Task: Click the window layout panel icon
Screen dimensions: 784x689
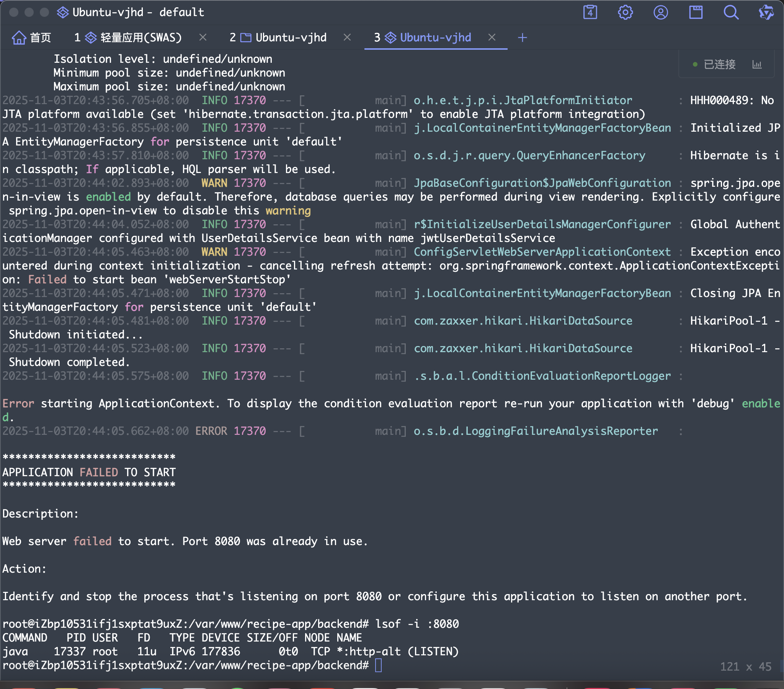Action: pos(696,12)
